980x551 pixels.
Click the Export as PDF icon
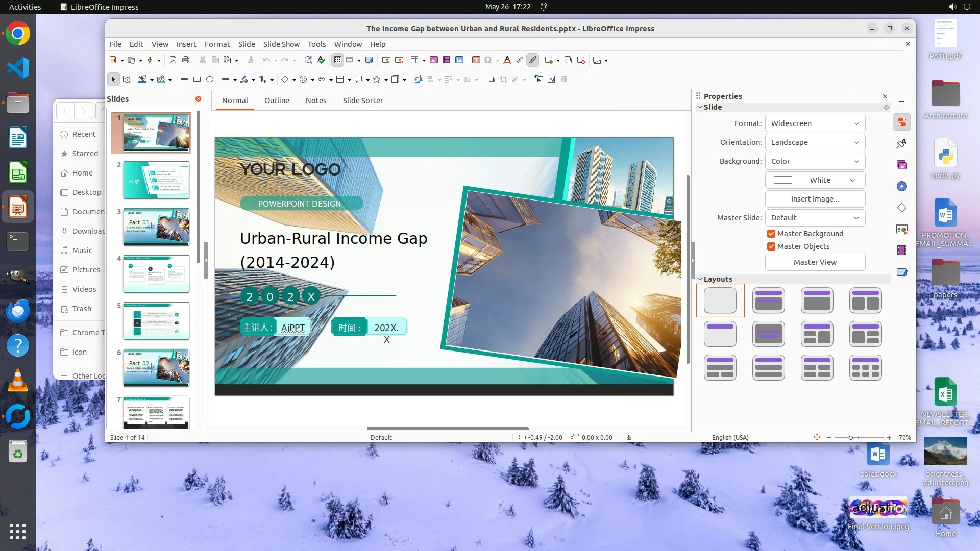pos(173,60)
